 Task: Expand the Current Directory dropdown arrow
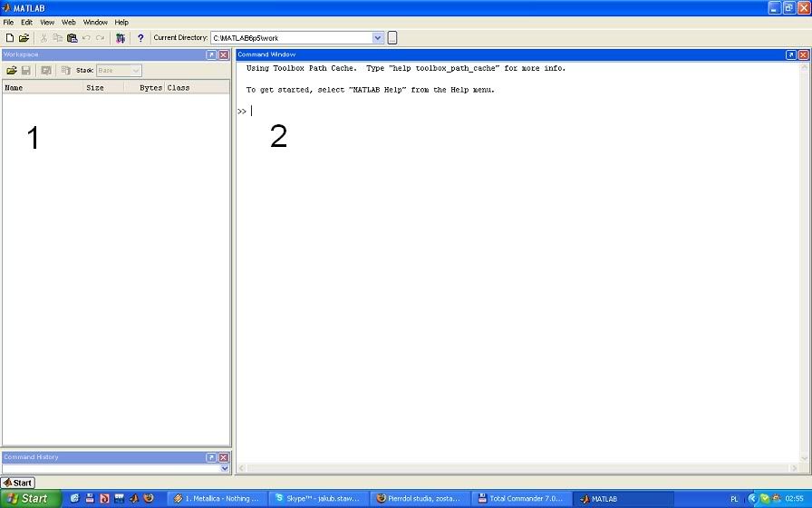tap(378, 38)
